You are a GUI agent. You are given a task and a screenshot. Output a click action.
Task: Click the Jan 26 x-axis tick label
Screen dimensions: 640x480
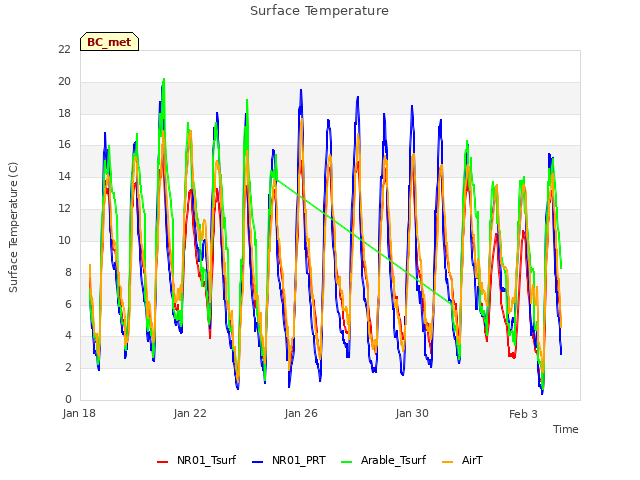pyautogui.click(x=301, y=413)
